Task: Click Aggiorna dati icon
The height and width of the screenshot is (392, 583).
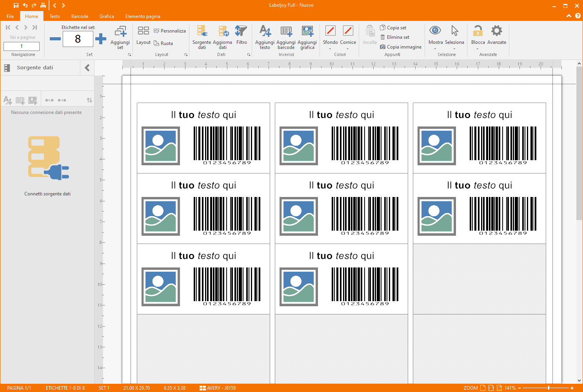Action: click(x=223, y=31)
